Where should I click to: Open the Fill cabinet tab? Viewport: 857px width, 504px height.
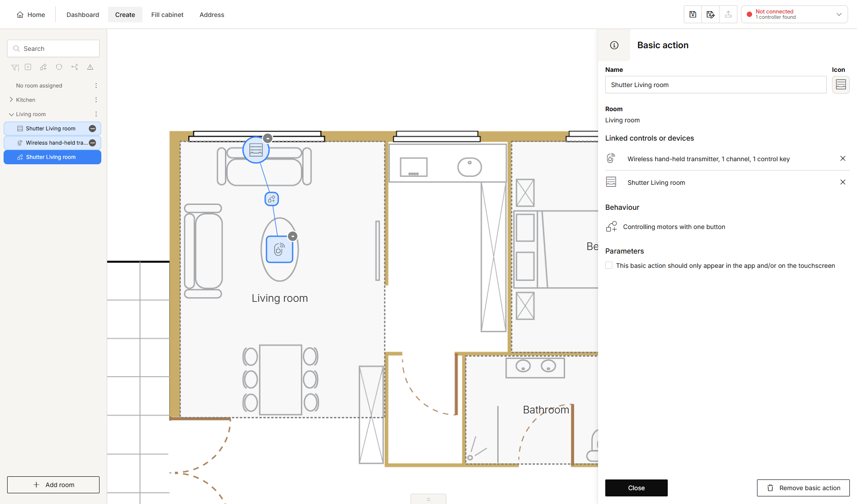point(167,15)
